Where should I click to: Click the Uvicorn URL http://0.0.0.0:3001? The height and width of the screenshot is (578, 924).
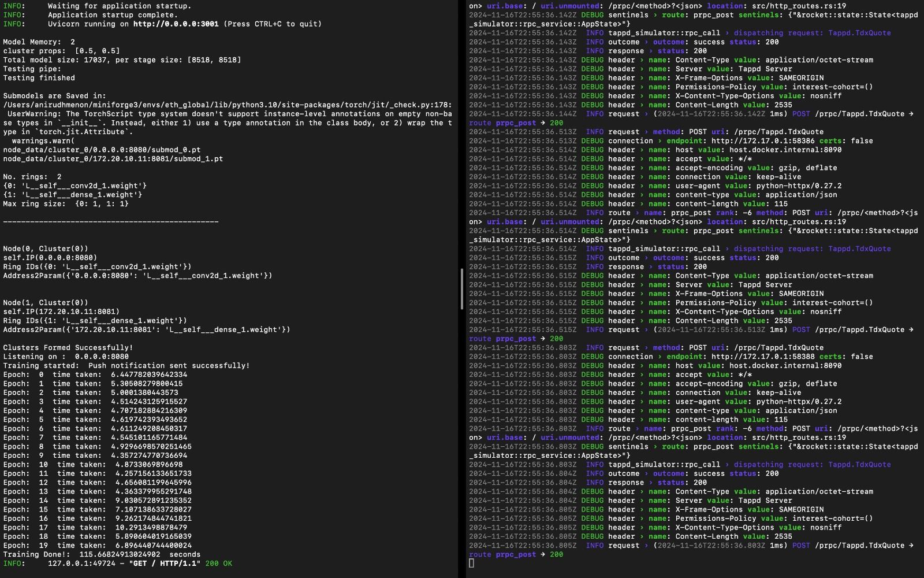click(176, 24)
